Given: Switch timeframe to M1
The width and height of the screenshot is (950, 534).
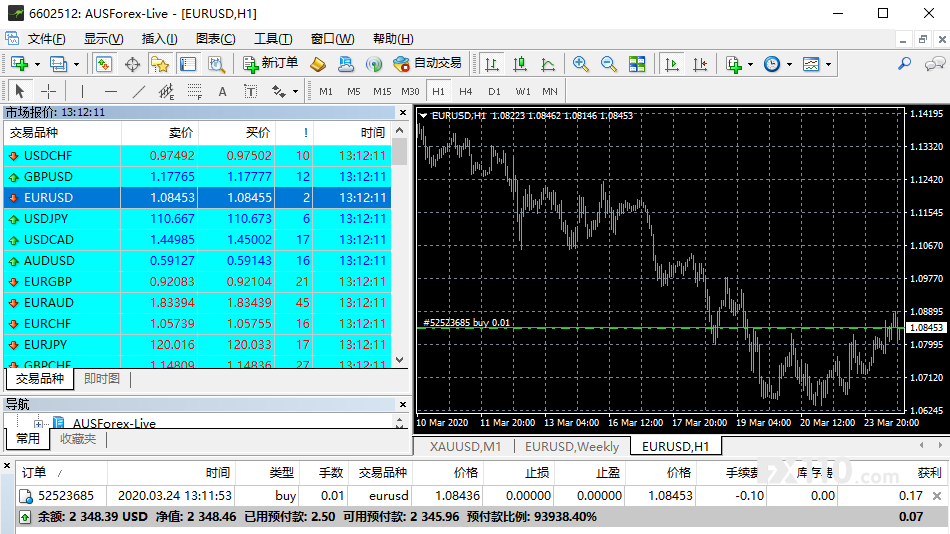Looking at the screenshot, I should click(x=326, y=92).
